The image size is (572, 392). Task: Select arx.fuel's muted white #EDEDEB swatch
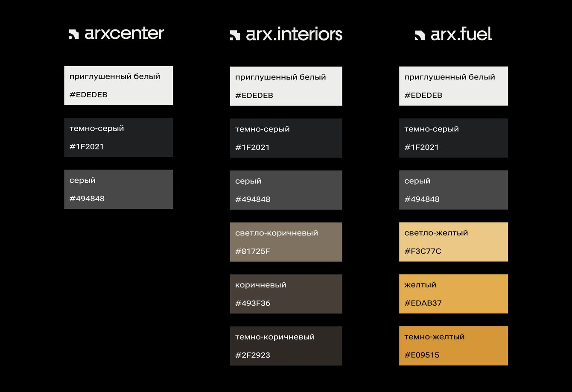[x=453, y=86]
